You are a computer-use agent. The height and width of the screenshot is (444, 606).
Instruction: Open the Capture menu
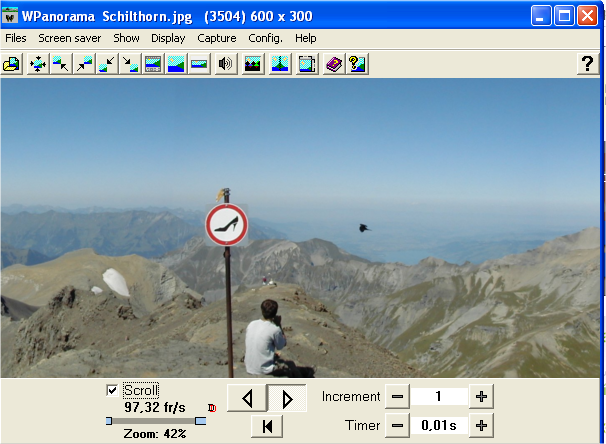click(x=217, y=38)
